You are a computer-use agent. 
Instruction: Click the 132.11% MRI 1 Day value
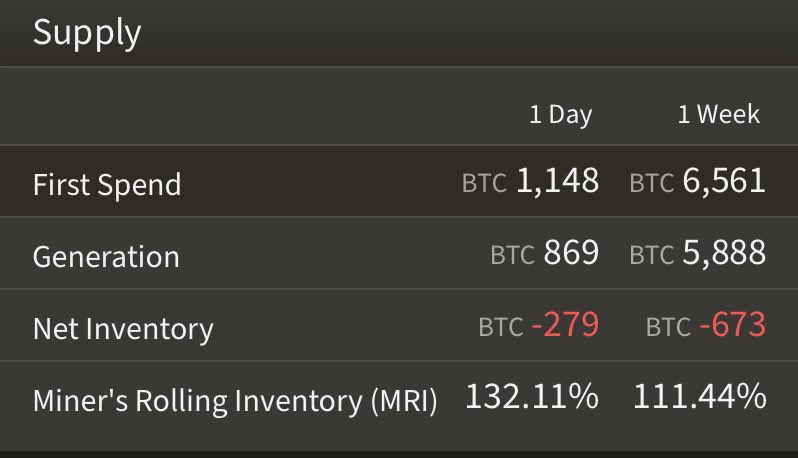click(x=532, y=396)
